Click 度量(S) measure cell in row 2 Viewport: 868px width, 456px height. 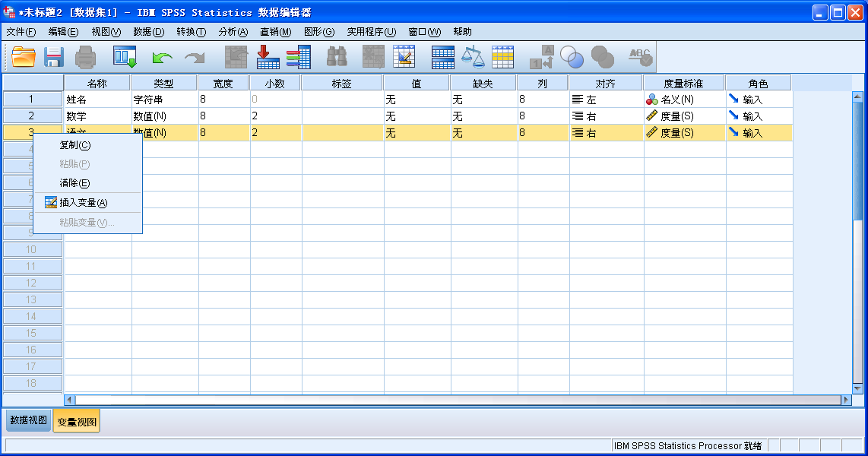tap(685, 116)
